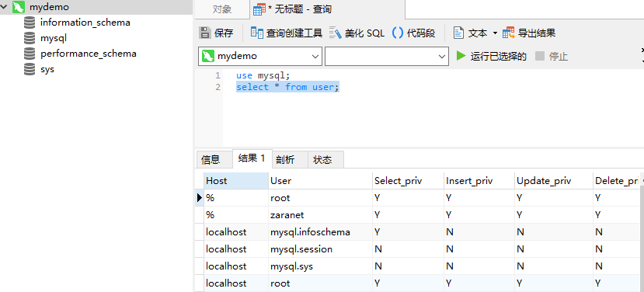Select the mysql.sys user cell
This screenshot has height=292, width=644.
(320, 266)
